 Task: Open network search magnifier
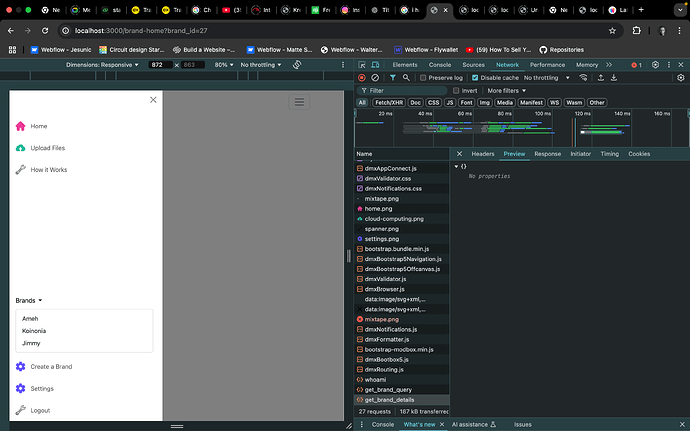coord(406,77)
